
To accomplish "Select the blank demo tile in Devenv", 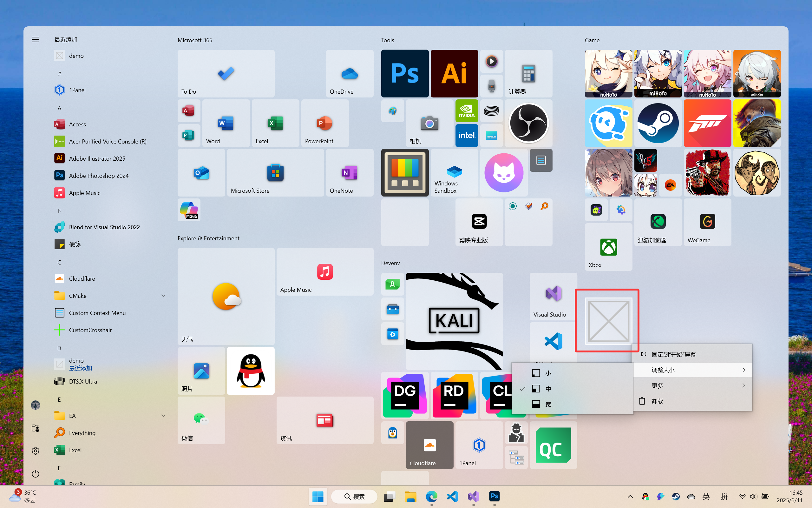I will tap(608, 321).
